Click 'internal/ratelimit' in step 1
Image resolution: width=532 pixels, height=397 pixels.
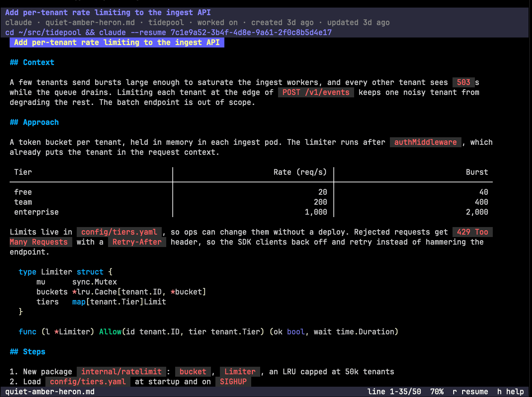[121, 372]
